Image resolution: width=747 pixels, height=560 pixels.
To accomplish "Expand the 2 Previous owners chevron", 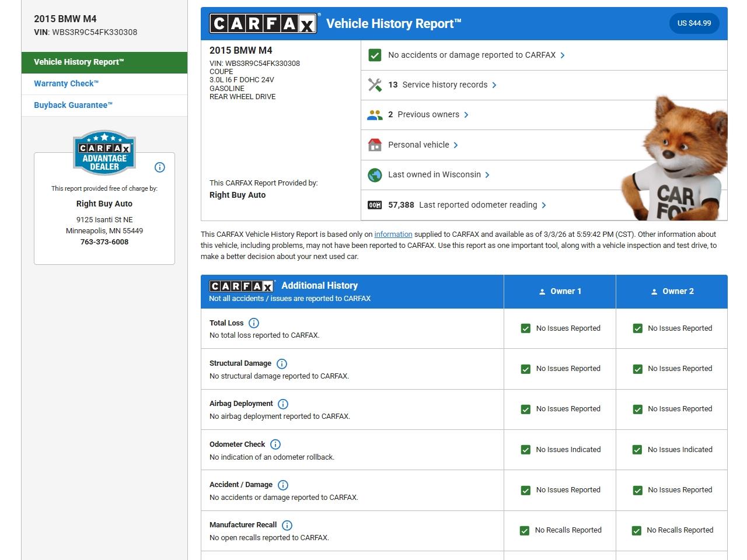I will (x=466, y=115).
